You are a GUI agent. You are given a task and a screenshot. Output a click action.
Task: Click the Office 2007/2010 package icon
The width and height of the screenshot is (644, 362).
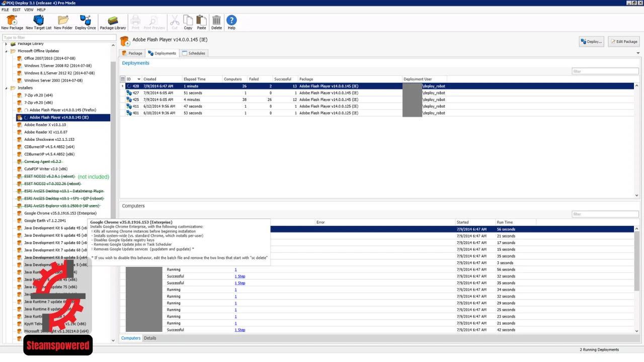[x=20, y=58]
